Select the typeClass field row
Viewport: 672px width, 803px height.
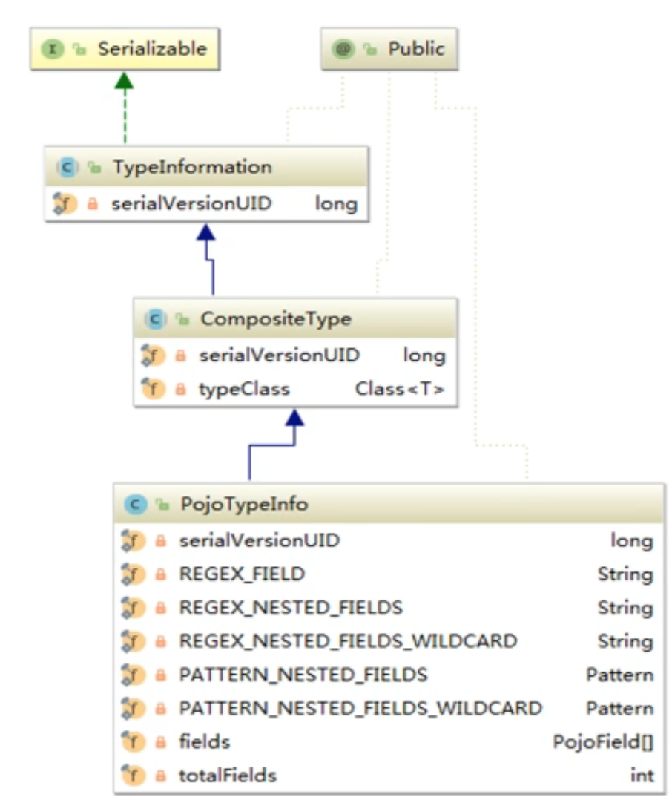(x=295, y=389)
